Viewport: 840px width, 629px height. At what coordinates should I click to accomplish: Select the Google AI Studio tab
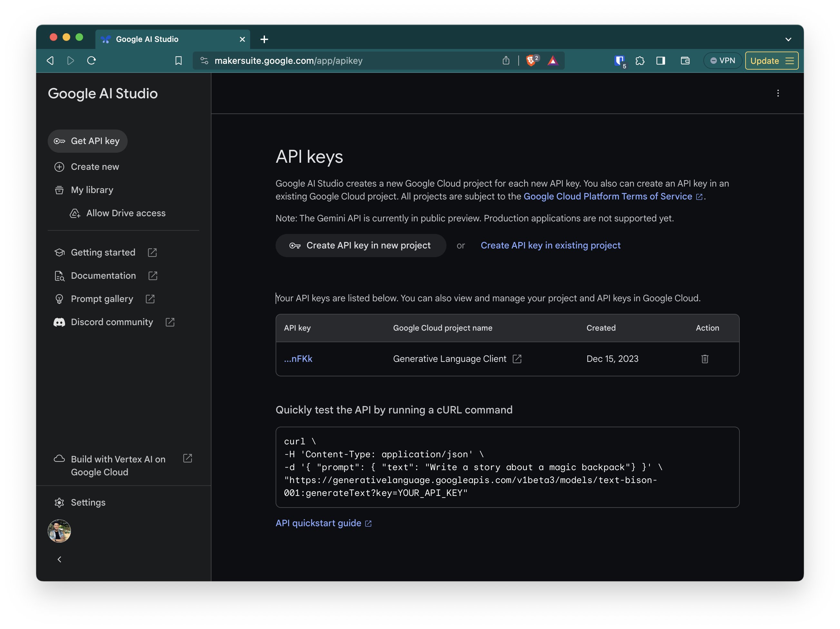pos(173,39)
